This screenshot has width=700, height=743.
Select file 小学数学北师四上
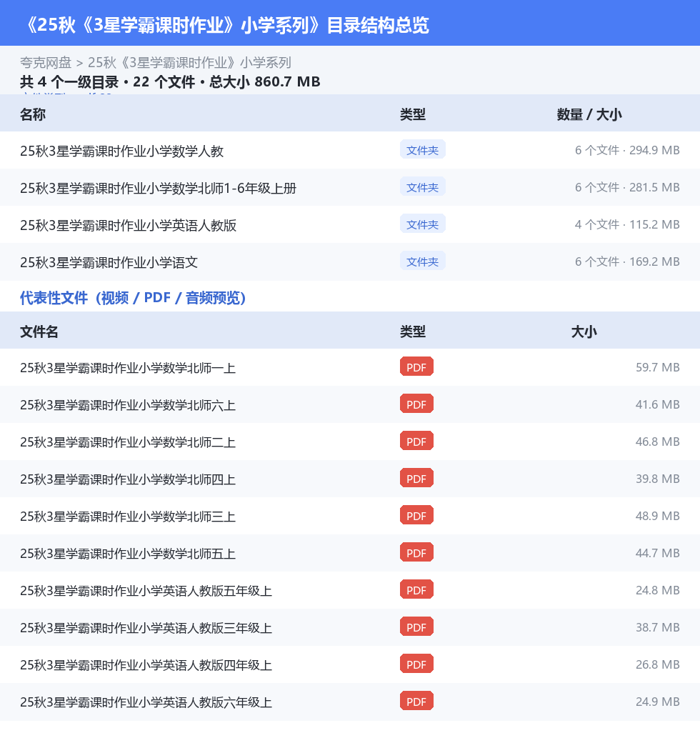pos(128,479)
